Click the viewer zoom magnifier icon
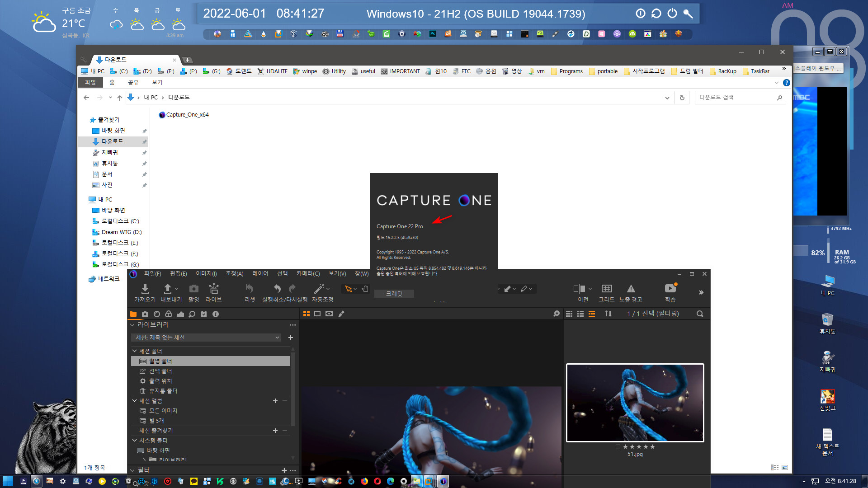Image resolution: width=868 pixels, height=488 pixels. (557, 314)
